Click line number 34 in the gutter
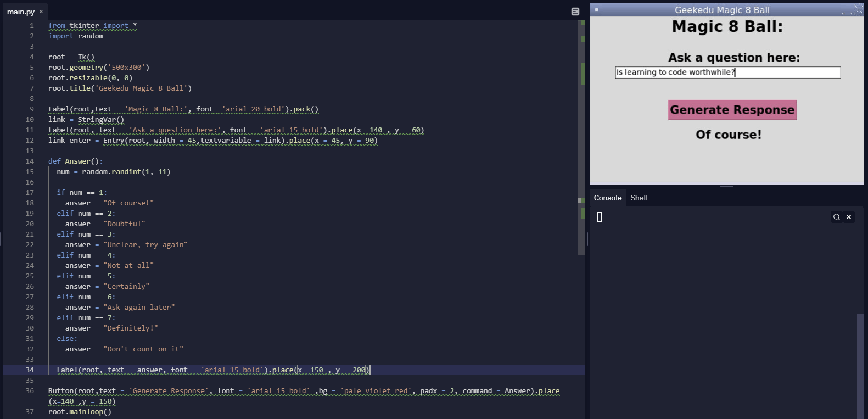 (x=30, y=370)
